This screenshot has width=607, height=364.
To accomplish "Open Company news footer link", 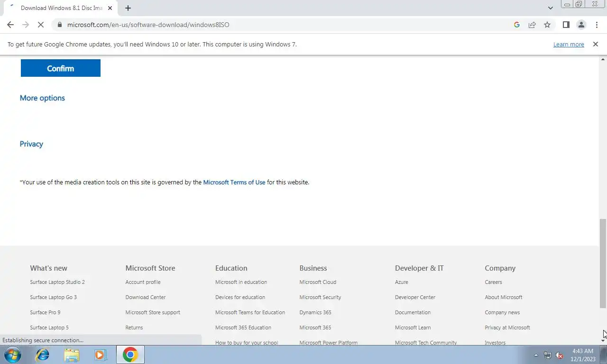I will 502,312.
